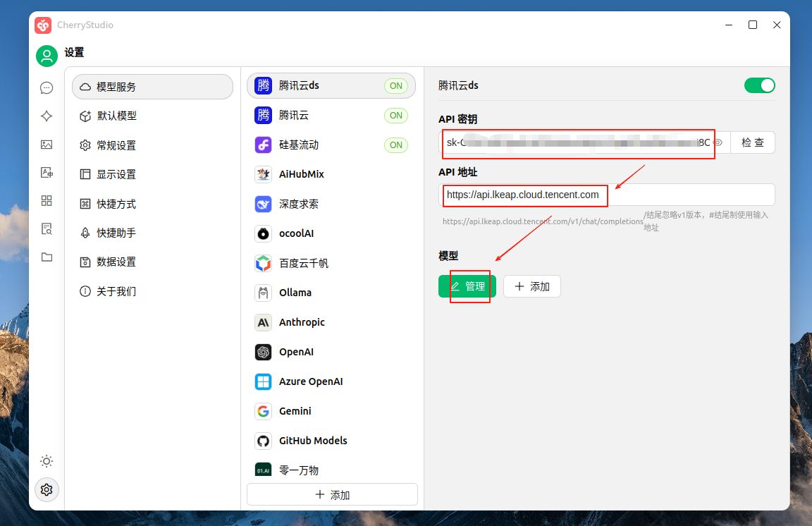Open the mini apps grid

coord(47,200)
